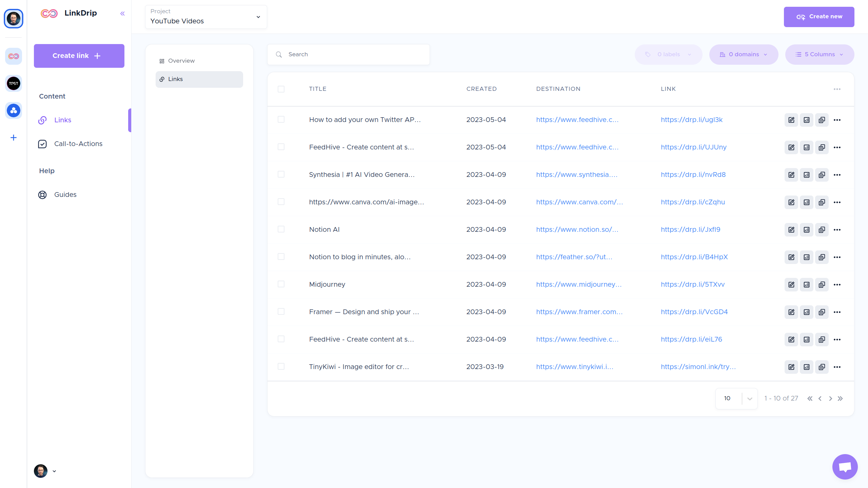
Task: Tick the select-all checkbox in the table header
Action: [x=281, y=89]
